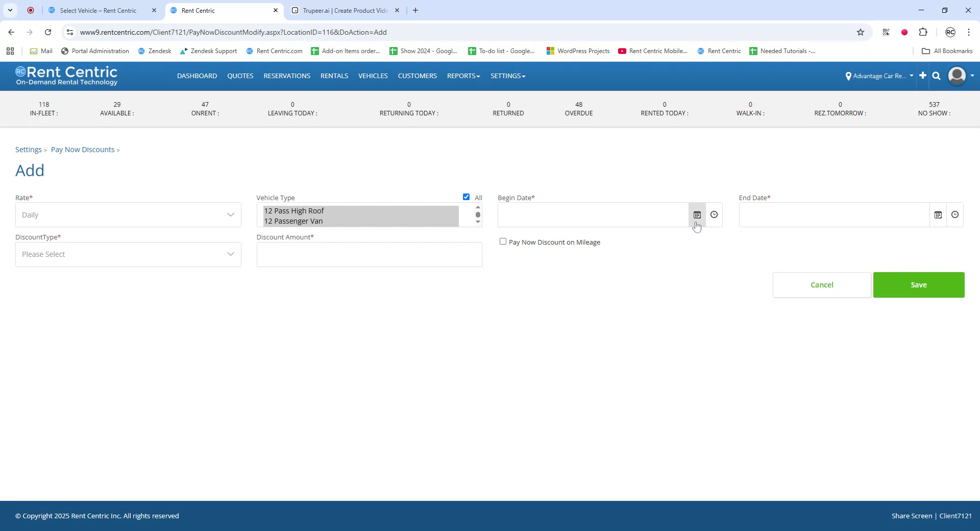Open the user profile avatar menu
This screenshot has height=531, width=980.
pos(957,76)
